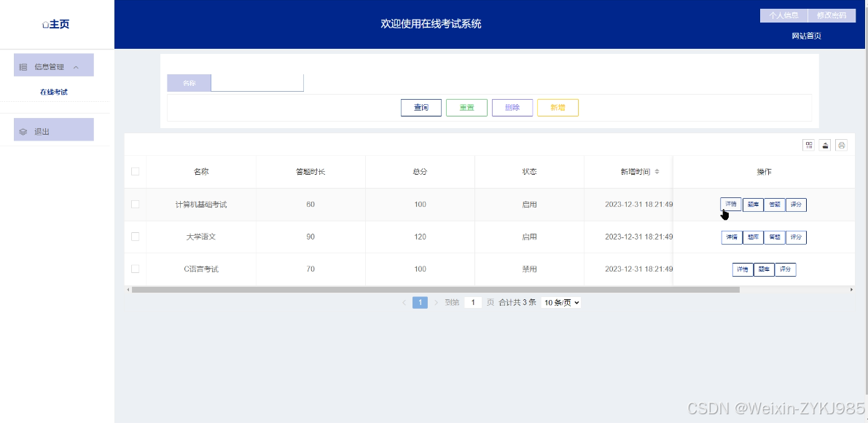
Task: Click the 60 duration cell
Action: [310, 205]
